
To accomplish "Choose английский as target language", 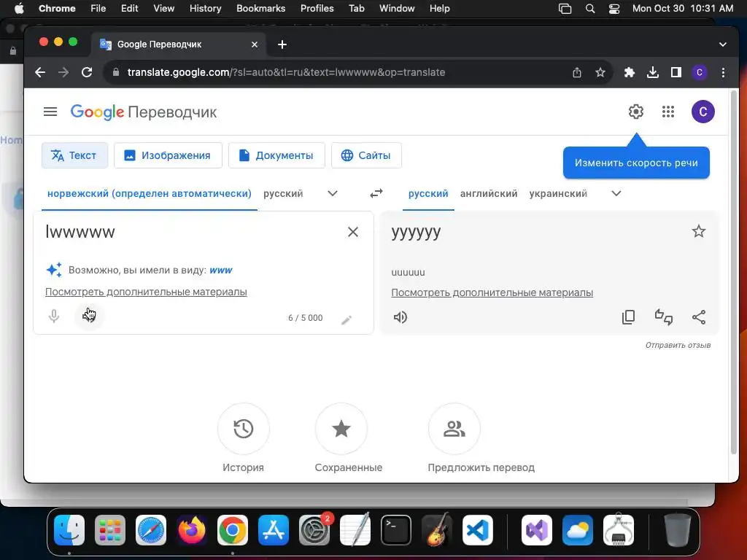I will 489,194.
